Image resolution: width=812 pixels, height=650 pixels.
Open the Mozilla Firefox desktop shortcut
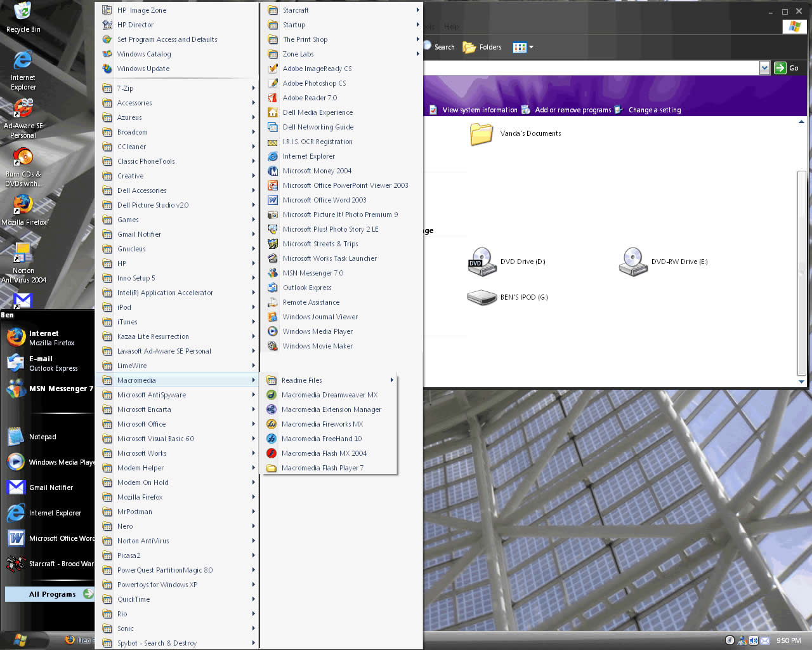point(23,210)
